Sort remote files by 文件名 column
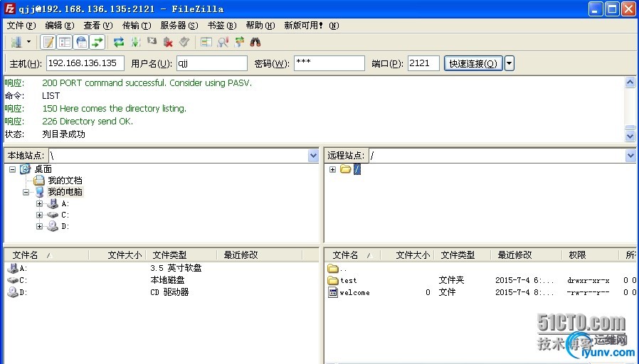 (353, 255)
